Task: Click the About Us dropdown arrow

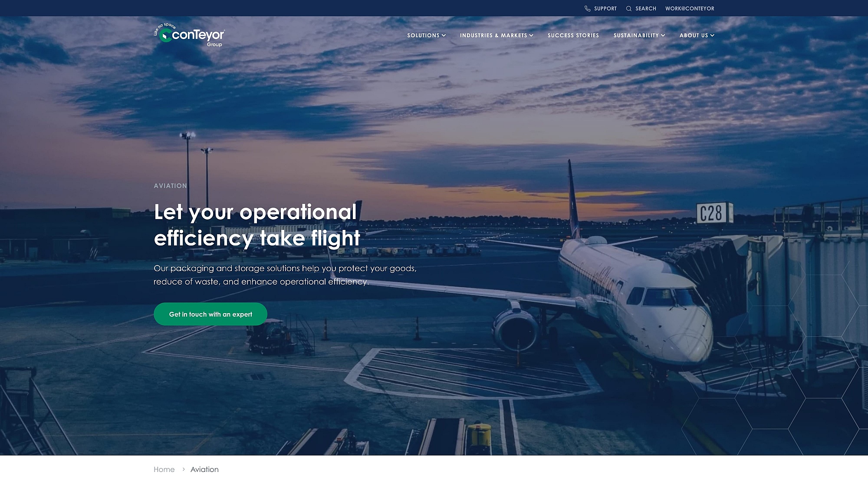Action: [x=712, y=35]
